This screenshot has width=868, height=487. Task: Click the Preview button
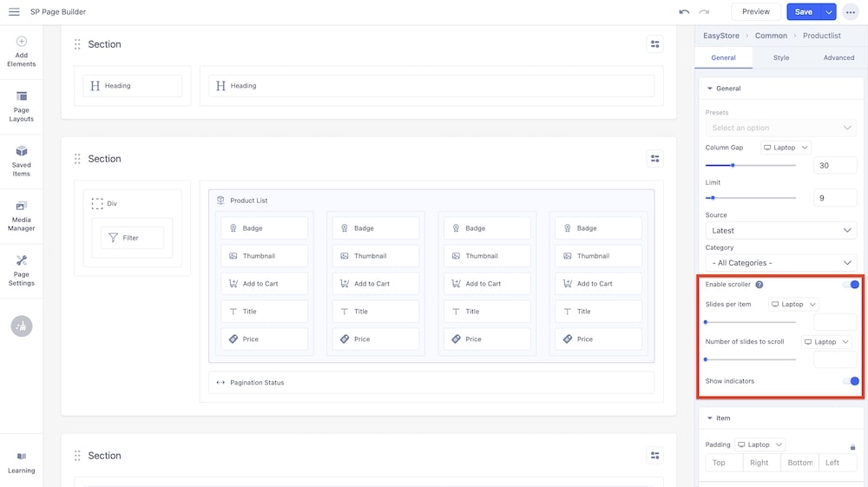click(755, 12)
